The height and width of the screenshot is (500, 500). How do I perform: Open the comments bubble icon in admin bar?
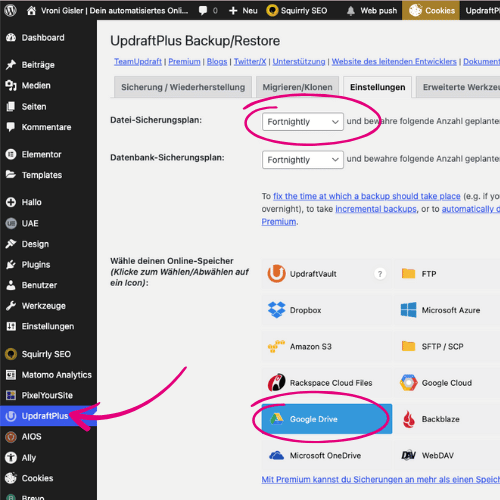[x=203, y=11]
